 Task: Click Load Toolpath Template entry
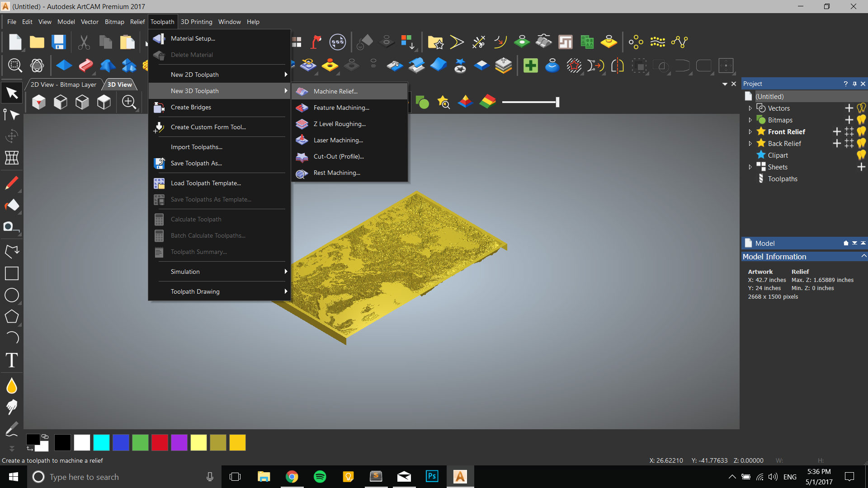click(x=220, y=183)
